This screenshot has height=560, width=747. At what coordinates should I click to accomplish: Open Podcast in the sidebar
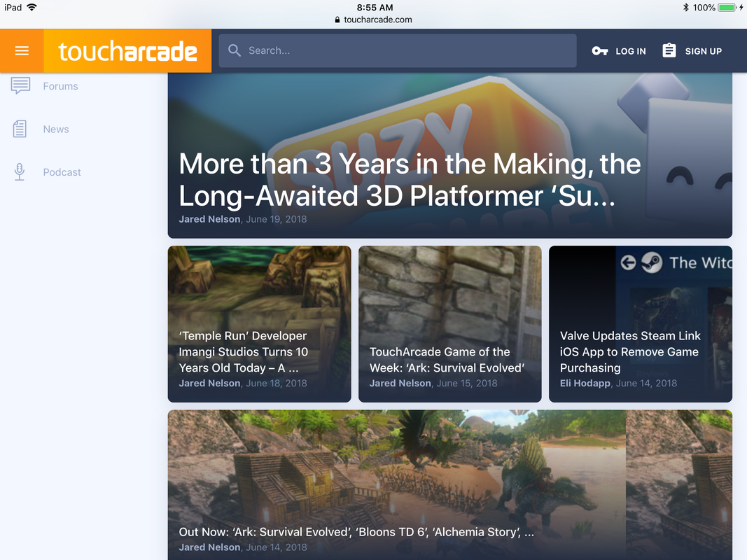(x=62, y=172)
